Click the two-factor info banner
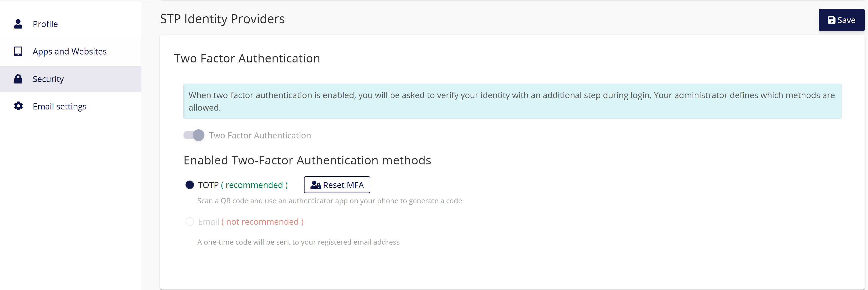Viewport: 868px width, 290px height. (512, 101)
